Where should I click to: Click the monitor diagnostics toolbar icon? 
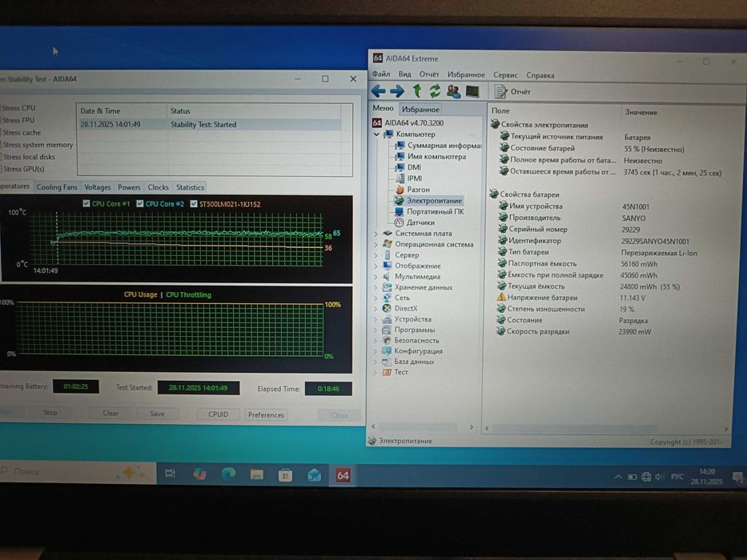tap(472, 91)
